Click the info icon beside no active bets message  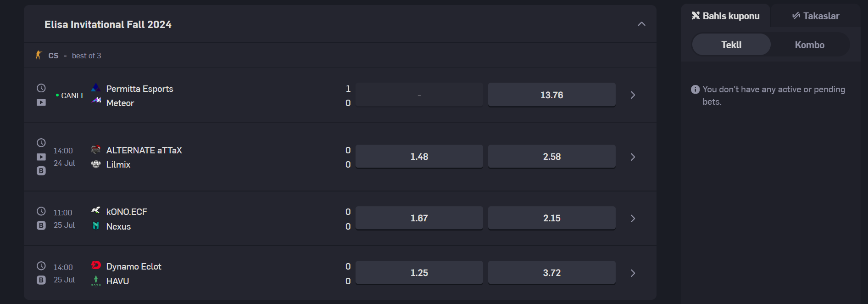tap(695, 90)
